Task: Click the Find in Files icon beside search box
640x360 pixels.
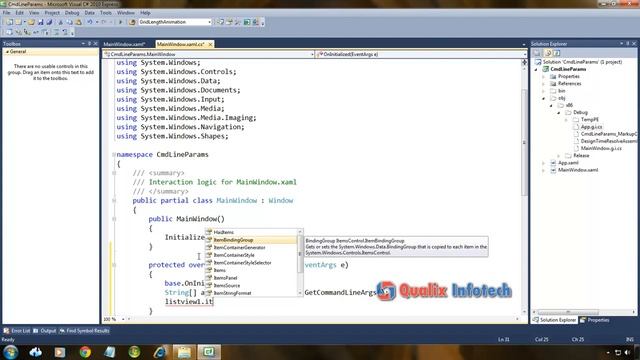Action: pyautogui.click(x=132, y=22)
